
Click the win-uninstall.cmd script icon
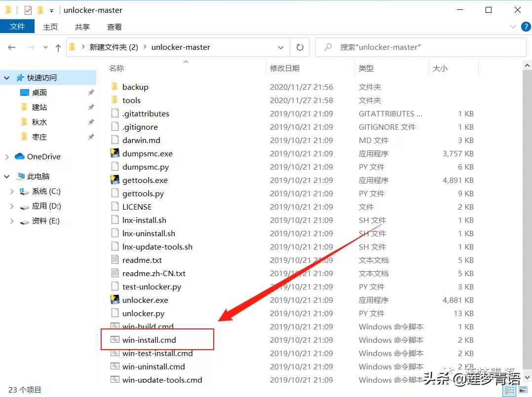[x=115, y=366]
